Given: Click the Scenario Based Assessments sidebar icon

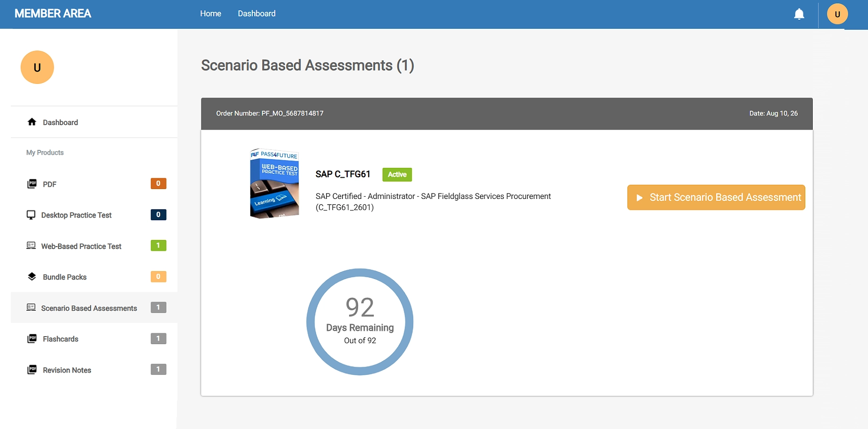Looking at the screenshot, I should click(31, 308).
